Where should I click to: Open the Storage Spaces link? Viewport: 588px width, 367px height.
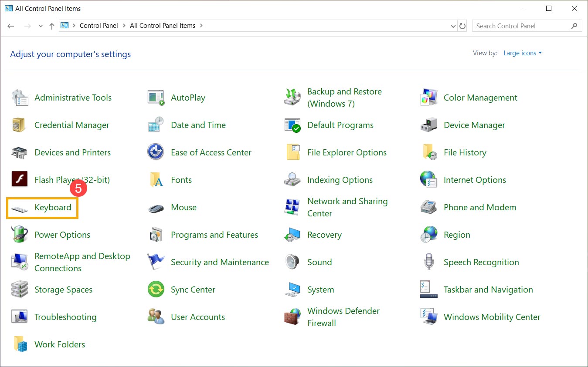tap(64, 290)
